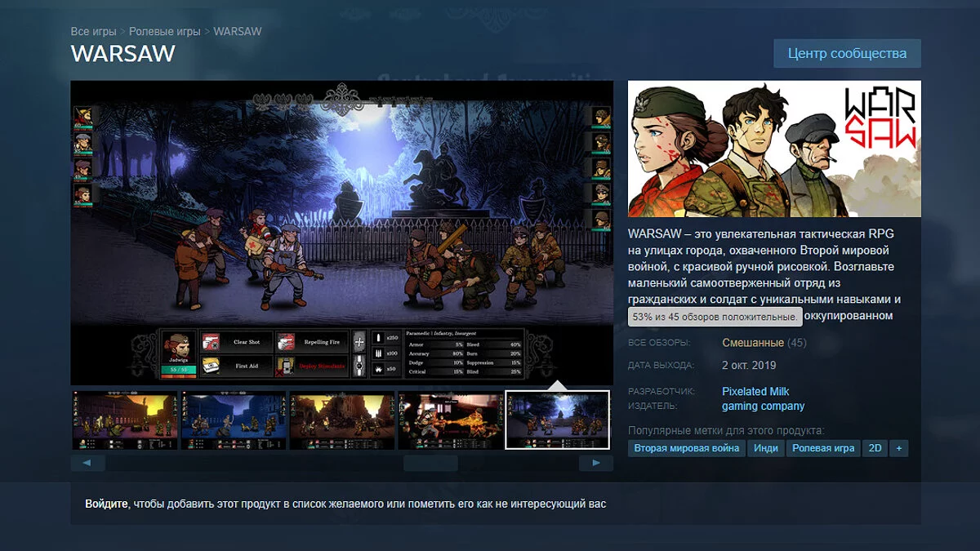Select the 2D tag

[x=875, y=448]
